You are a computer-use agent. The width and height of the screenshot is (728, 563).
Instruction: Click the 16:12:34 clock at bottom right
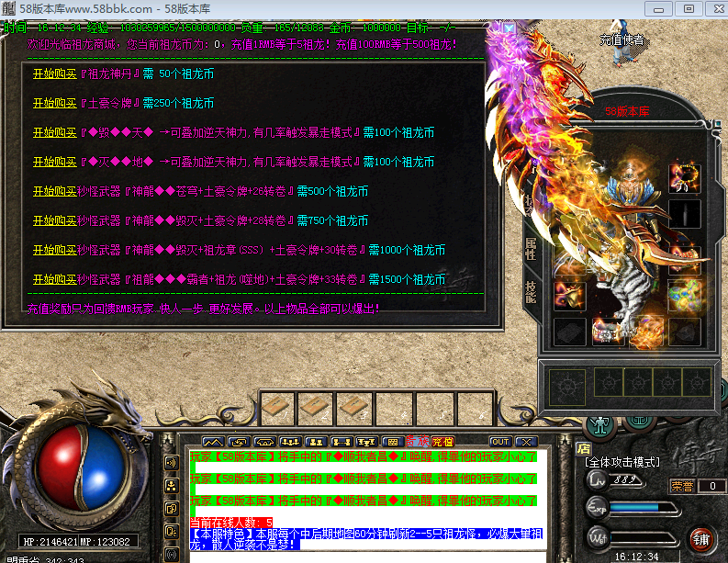coord(636,557)
